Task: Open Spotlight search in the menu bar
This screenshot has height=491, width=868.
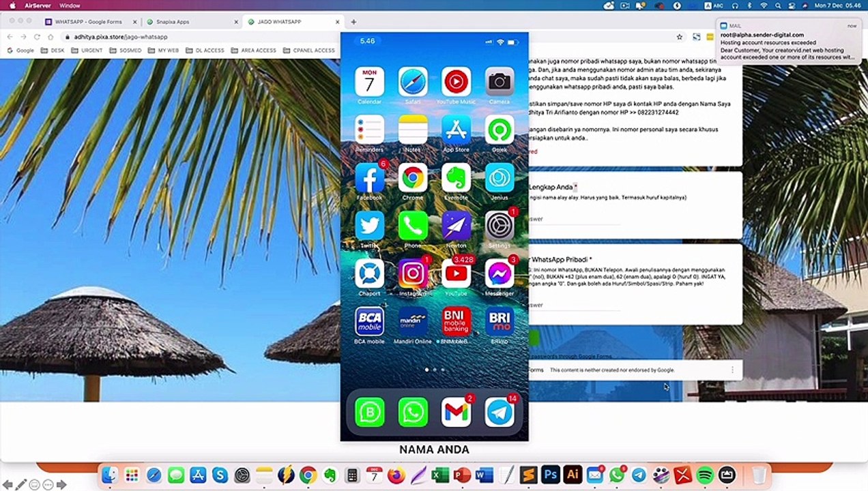Action: [x=778, y=5]
